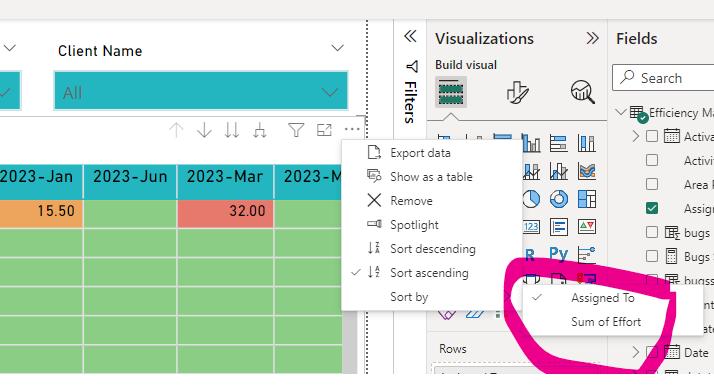Click the visual filter funnel icon
Viewport: 714px width, 390px height.
click(x=296, y=130)
